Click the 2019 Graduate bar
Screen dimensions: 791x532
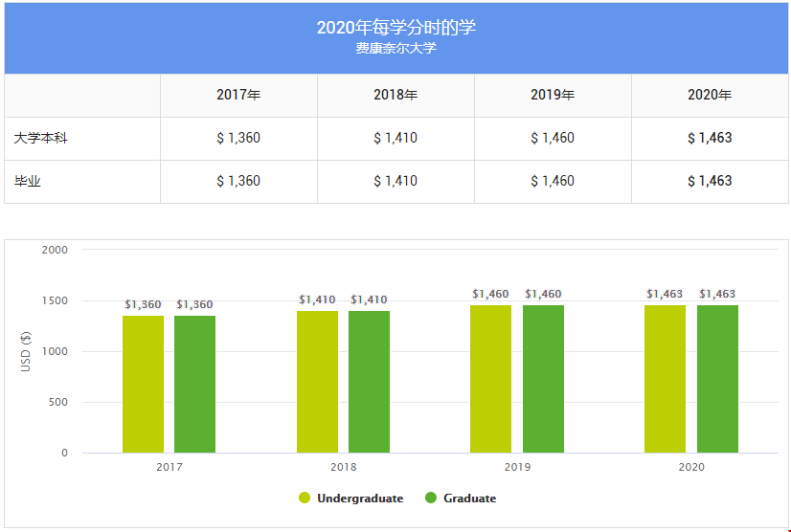point(543,379)
